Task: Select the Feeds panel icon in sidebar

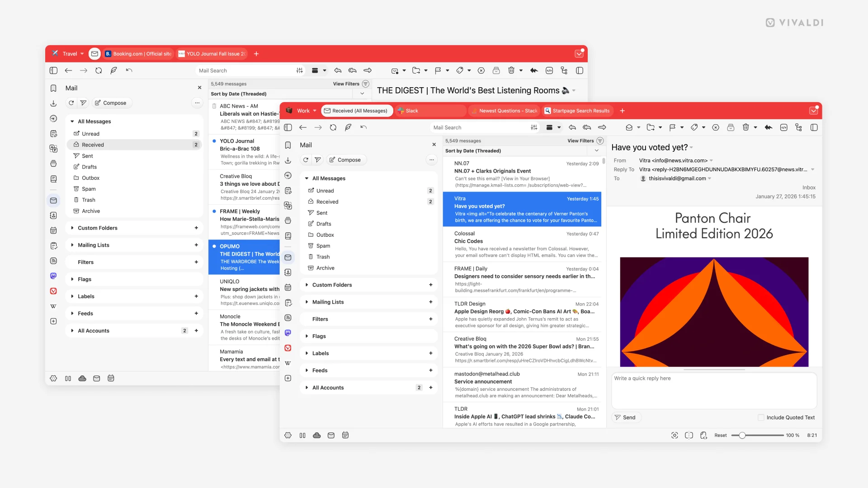Action: point(288,318)
